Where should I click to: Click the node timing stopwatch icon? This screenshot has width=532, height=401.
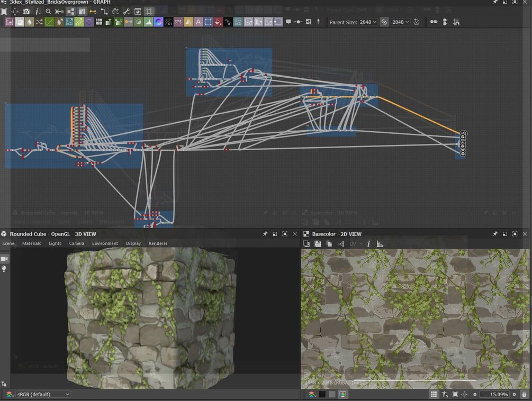pyautogui.click(x=115, y=12)
